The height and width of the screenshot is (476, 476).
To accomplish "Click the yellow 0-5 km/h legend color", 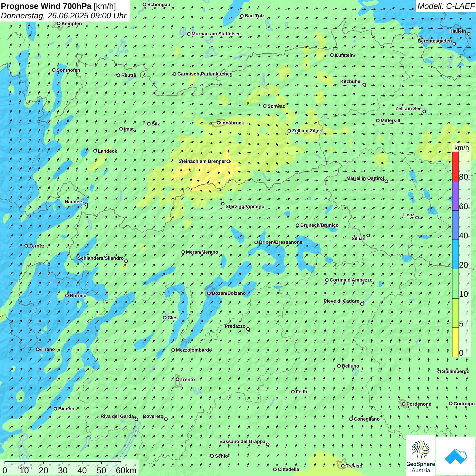I will [x=455, y=342].
